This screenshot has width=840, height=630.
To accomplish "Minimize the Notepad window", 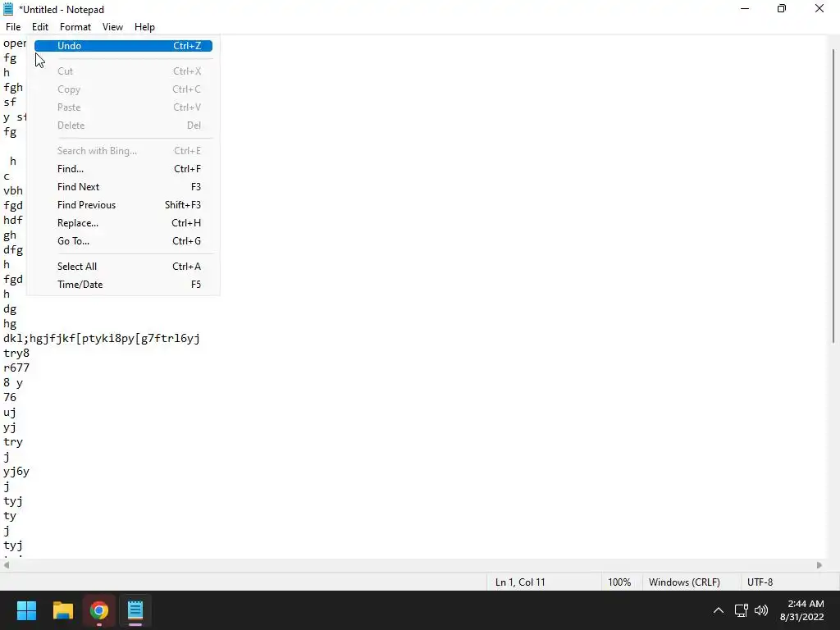I will pos(745,9).
